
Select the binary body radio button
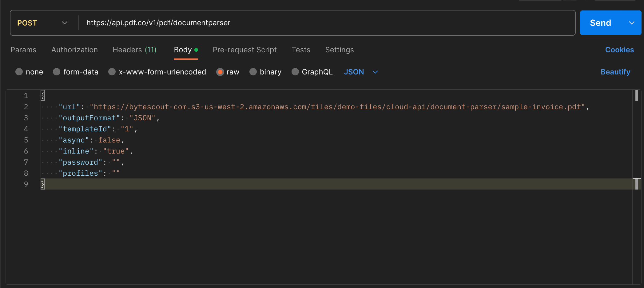(253, 72)
